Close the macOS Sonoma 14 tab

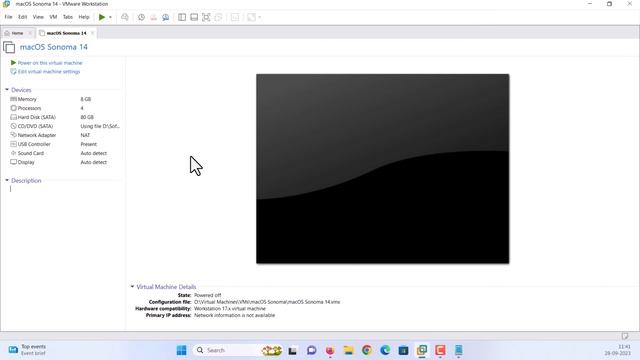click(x=93, y=33)
